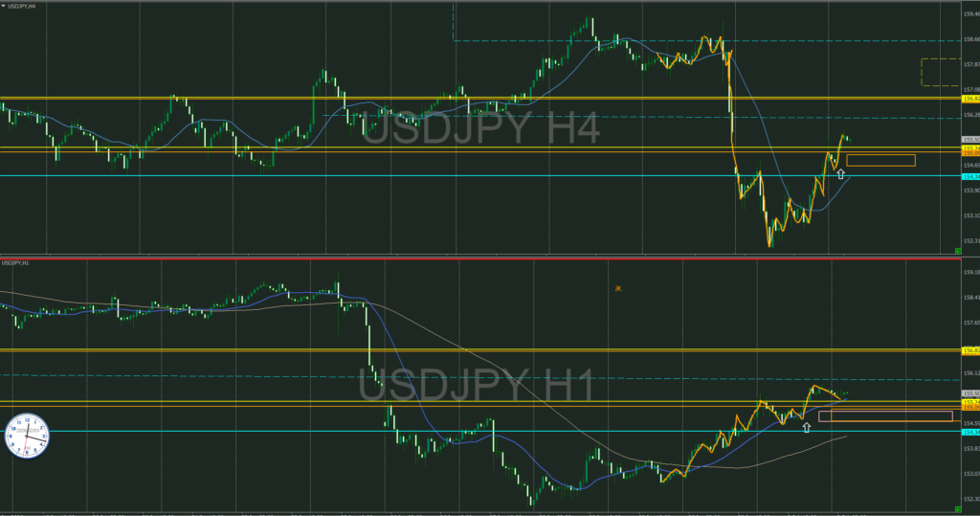Viewport: 980px width, 516px height.
Task: Click green square at H1 chart corner
Action: pyautogui.click(x=957, y=509)
